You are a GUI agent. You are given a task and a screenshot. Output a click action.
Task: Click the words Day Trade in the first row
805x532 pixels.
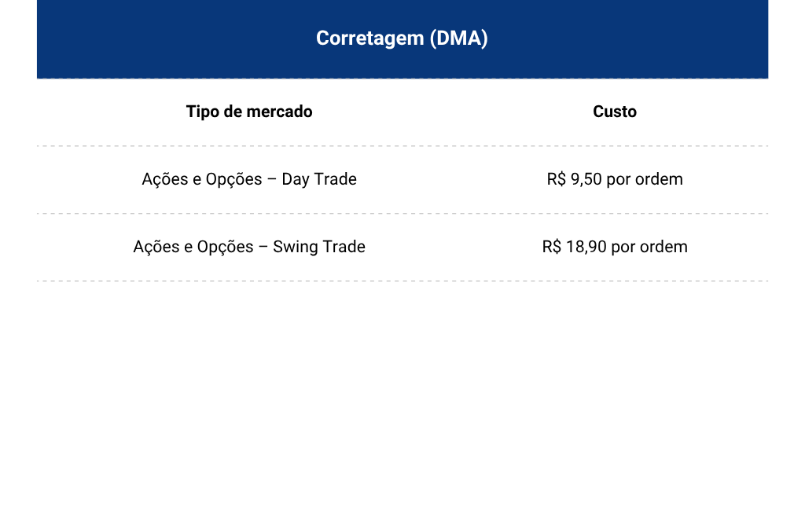pyautogui.click(x=319, y=179)
